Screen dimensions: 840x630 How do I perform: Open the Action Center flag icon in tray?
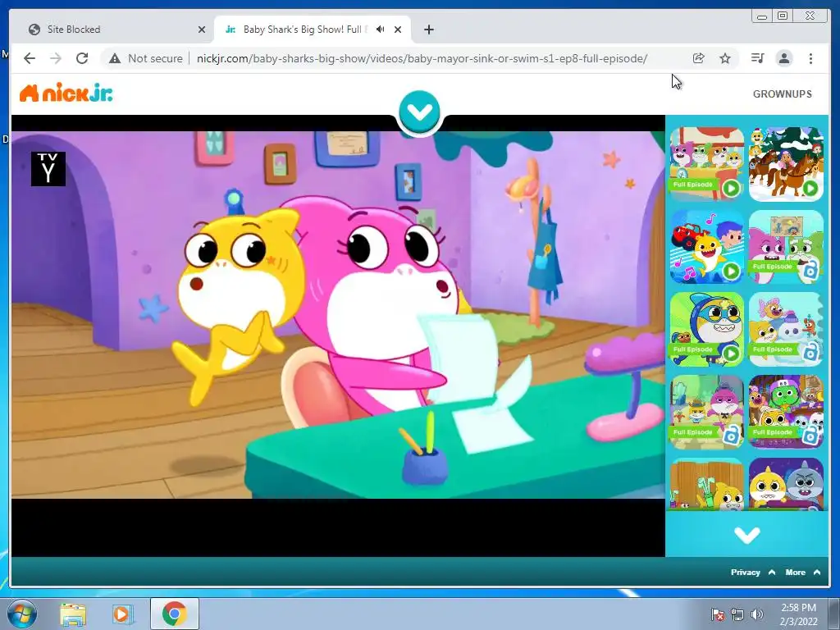point(717,614)
